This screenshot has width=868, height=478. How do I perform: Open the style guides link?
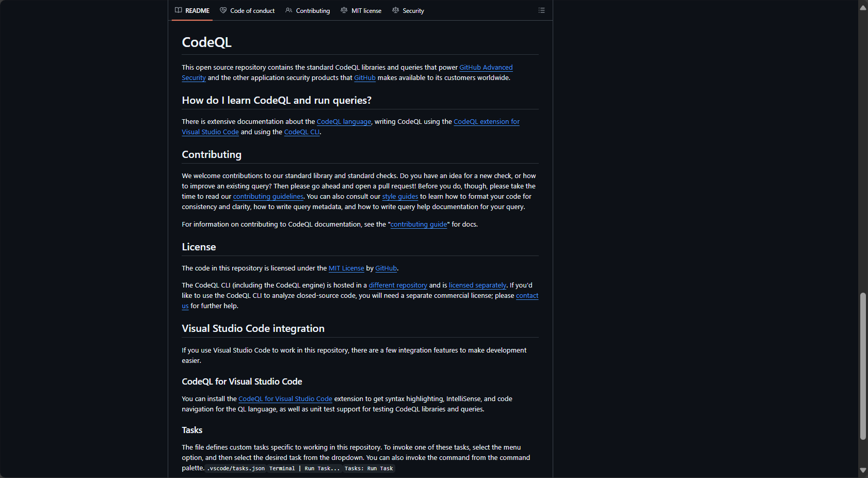400,197
